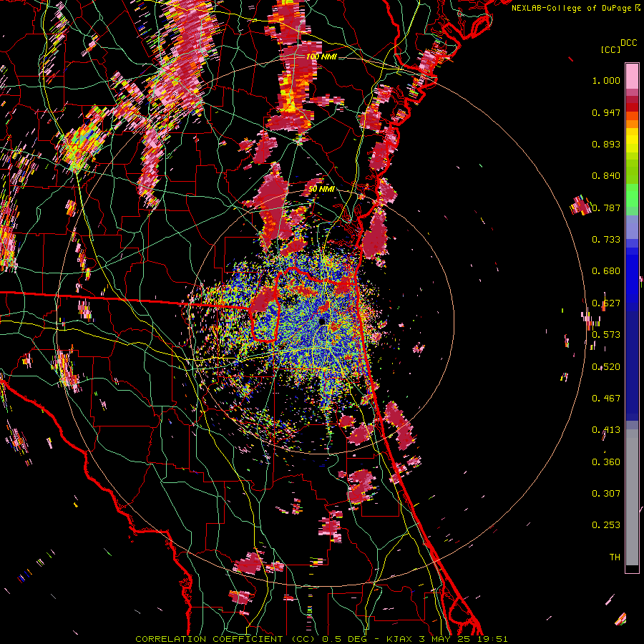Select the 0.360 scale value
644x644 pixels.
coord(606,462)
